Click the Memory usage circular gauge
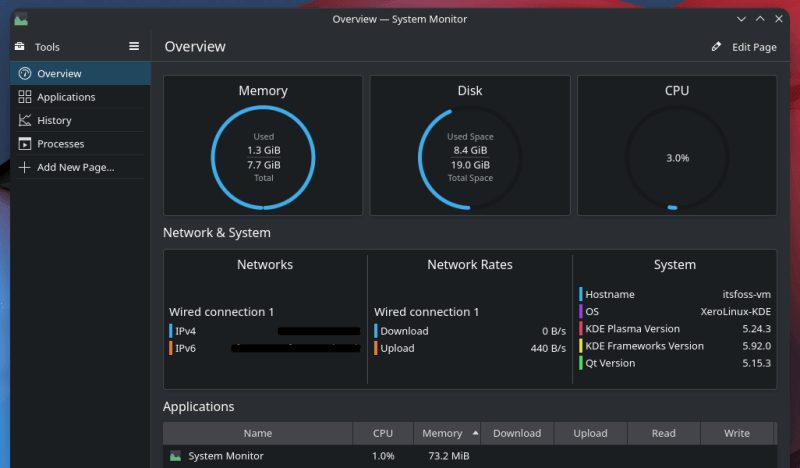 click(263, 157)
